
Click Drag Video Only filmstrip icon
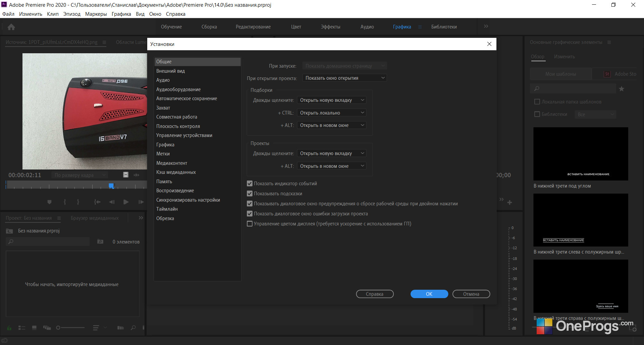pos(126,175)
